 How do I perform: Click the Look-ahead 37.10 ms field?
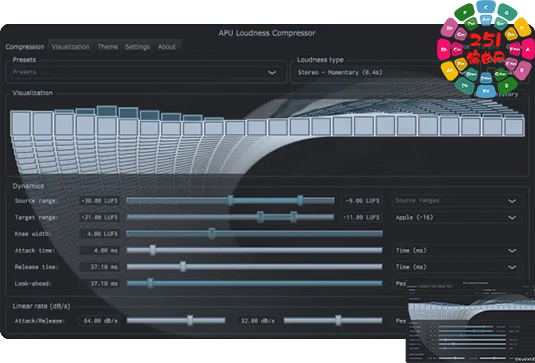99,284
